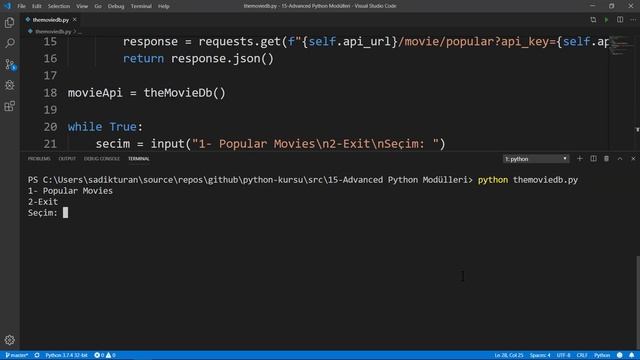
Task: Synchronize changes via status bar sync icon
Action: coord(37,355)
